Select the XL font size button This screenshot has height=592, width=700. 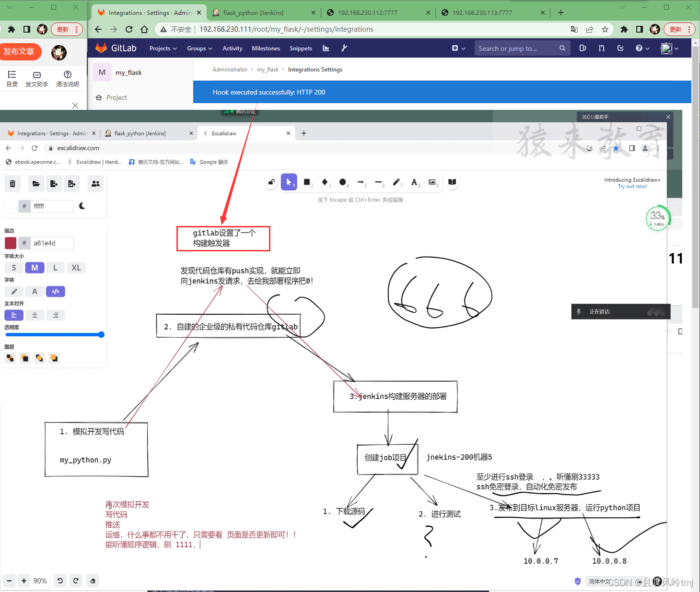pyautogui.click(x=76, y=267)
